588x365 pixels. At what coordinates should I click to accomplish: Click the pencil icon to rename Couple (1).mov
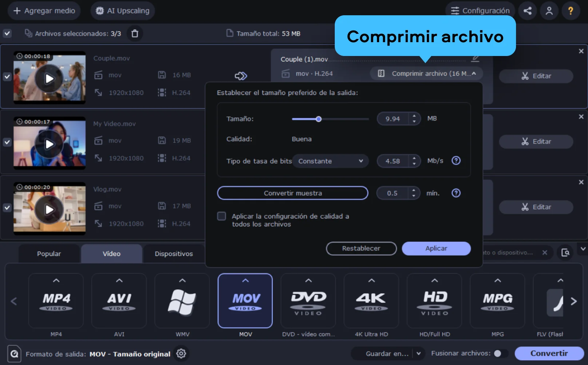(475, 58)
